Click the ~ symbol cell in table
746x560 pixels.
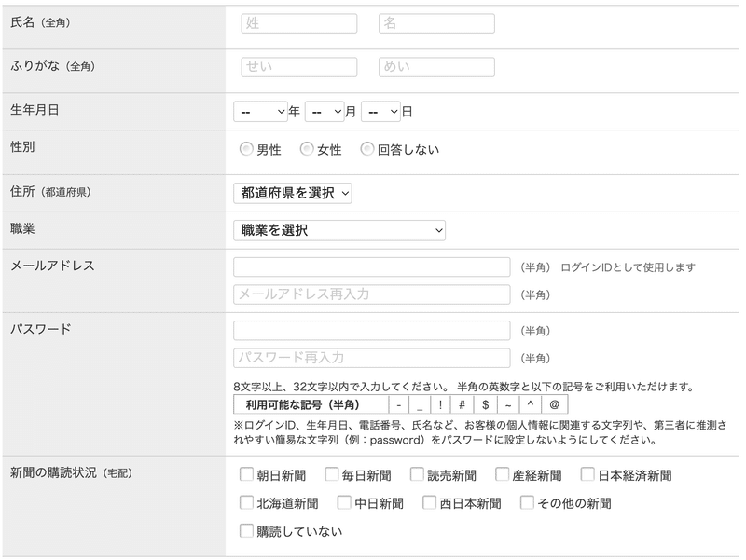tap(508, 405)
